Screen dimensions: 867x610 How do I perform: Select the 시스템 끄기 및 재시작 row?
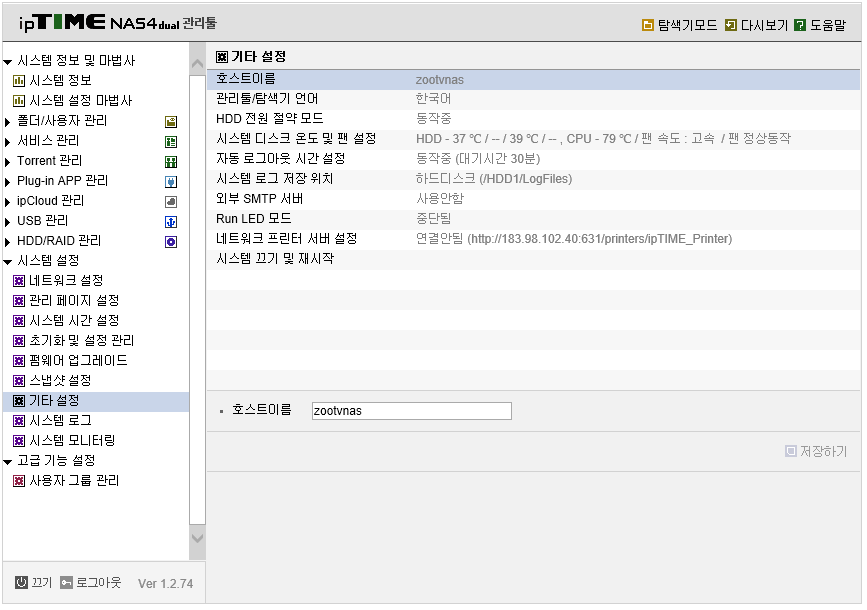[534, 259]
